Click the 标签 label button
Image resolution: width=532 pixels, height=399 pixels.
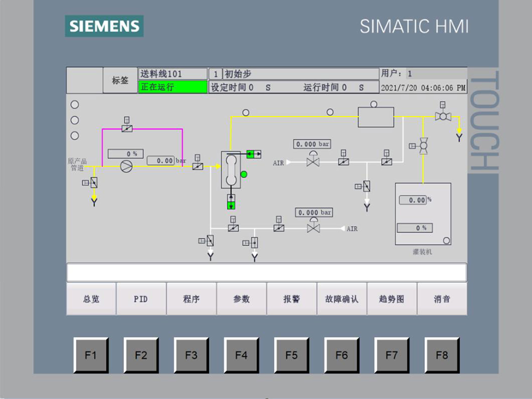120,80
